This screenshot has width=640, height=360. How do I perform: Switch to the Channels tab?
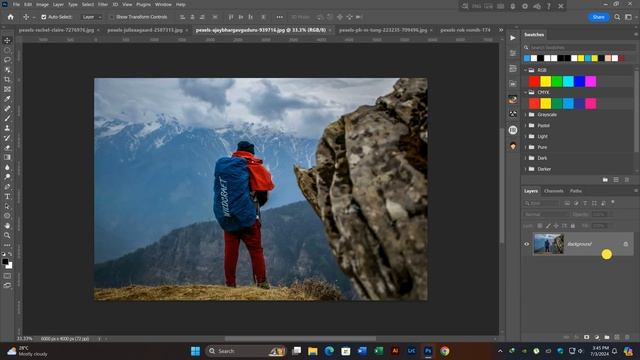tap(553, 191)
